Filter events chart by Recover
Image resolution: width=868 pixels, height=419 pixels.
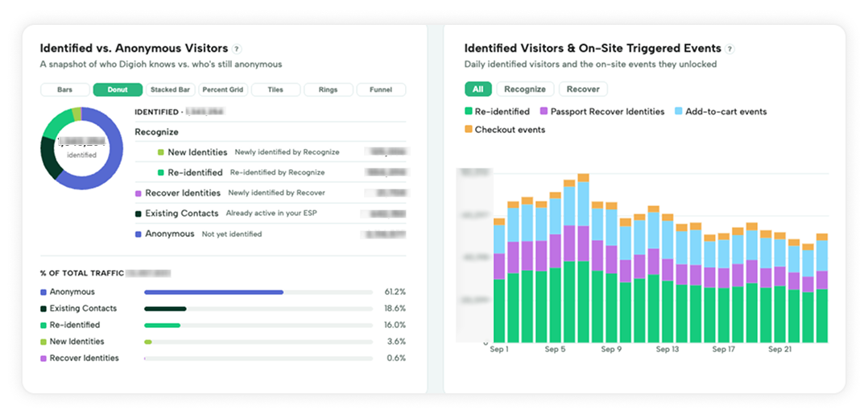[583, 89]
